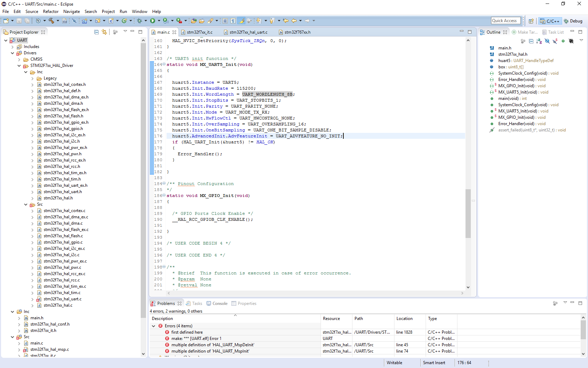
Task: Switch to stm32f7xx_hal_uart.c editor tab
Action: click(x=248, y=32)
